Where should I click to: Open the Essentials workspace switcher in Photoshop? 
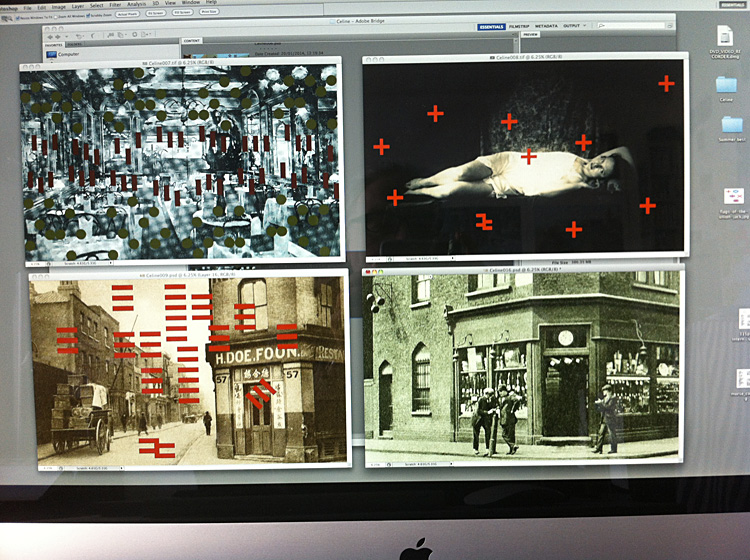point(732,5)
